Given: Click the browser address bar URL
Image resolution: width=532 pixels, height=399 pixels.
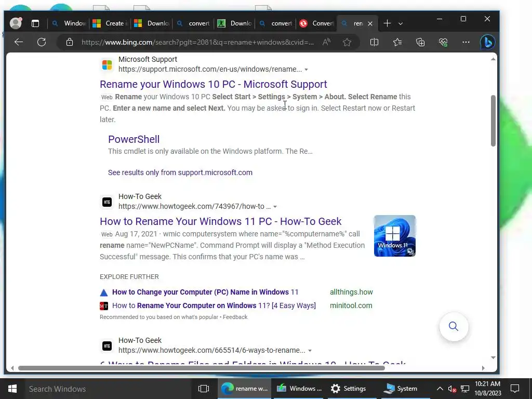Looking at the screenshot, I should coord(197,43).
